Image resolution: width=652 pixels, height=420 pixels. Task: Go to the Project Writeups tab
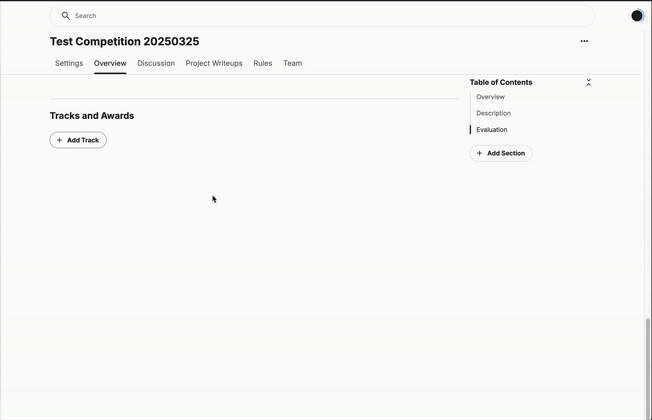pos(214,63)
